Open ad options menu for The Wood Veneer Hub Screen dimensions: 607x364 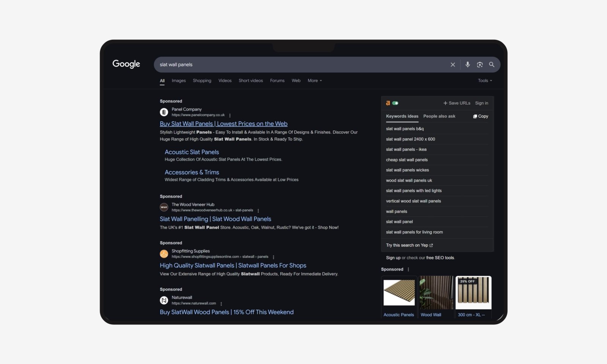258,210
